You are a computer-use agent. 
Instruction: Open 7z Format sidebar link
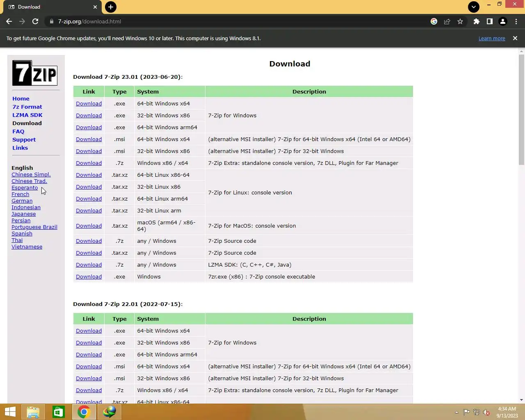tap(27, 107)
